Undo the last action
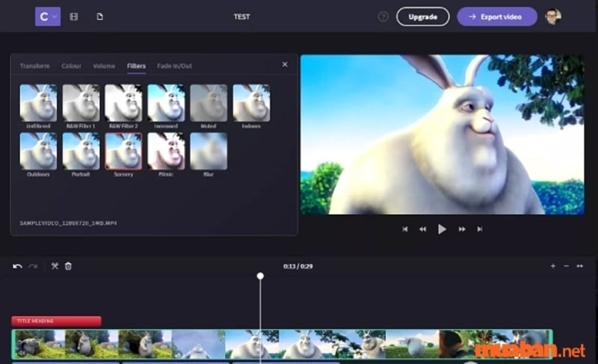The height and width of the screenshot is (364, 598). (x=17, y=266)
